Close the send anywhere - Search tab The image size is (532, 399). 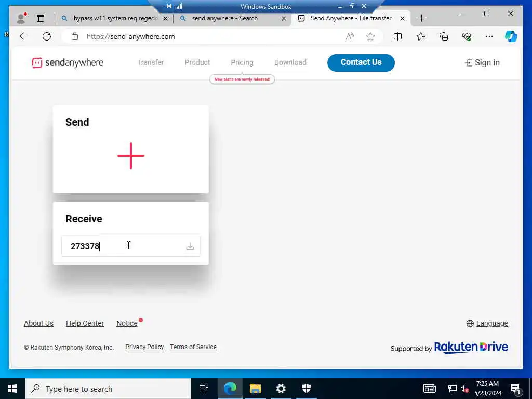(x=284, y=18)
